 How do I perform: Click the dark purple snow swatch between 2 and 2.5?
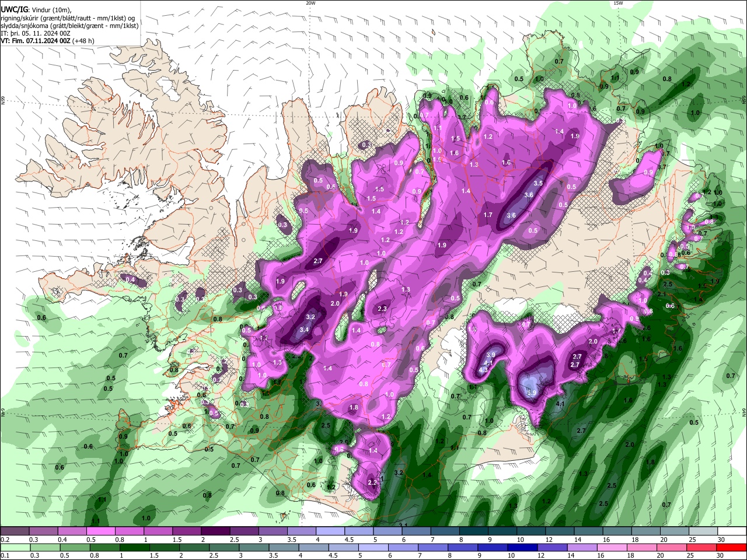pyautogui.click(x=215, y=531)
